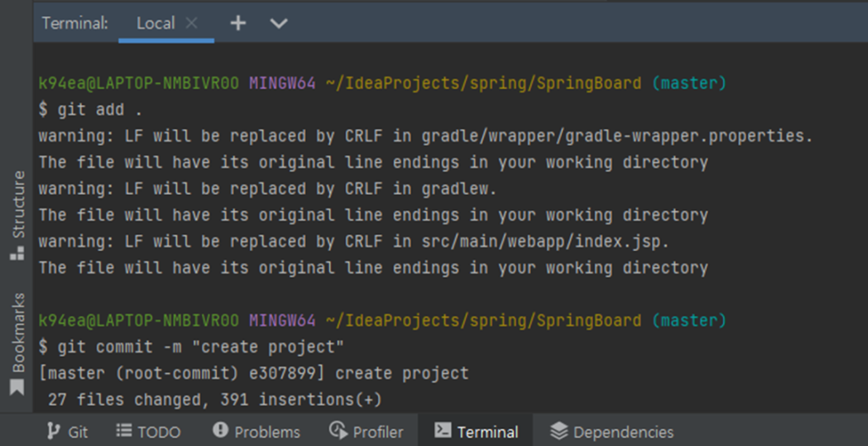Toggle the Terminal tool window button
This screenshot has width=868, height=446.
tap(476, 432)
